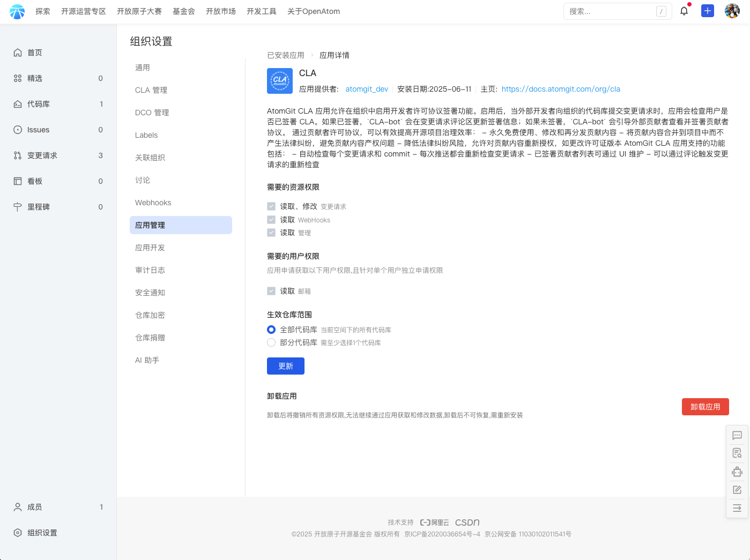The height and width of the screenshot is (560, 750).
Task: Open 开源运营专区 in top navigation
Action: [84, 11]
